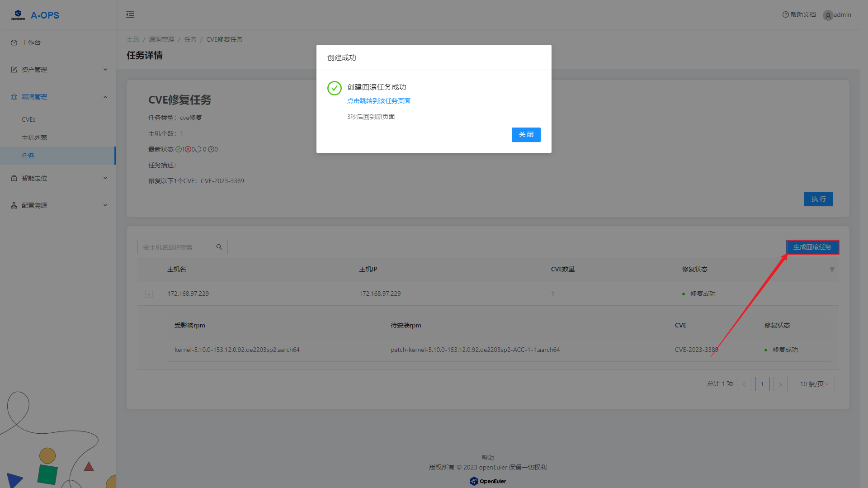The height and width of the screenshot is (488, 868).
Task: Collapse the 172.168.97.229 host row
Action: point(149,294)
